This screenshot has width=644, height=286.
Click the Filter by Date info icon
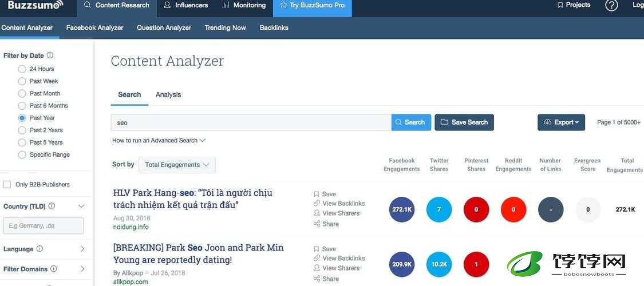click(50, 55)
